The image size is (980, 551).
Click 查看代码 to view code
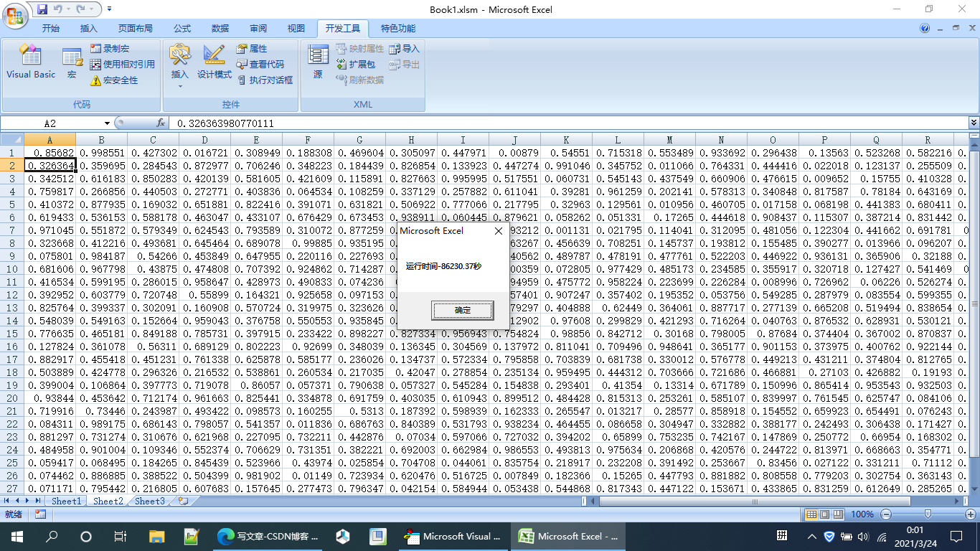click(260, 65)
